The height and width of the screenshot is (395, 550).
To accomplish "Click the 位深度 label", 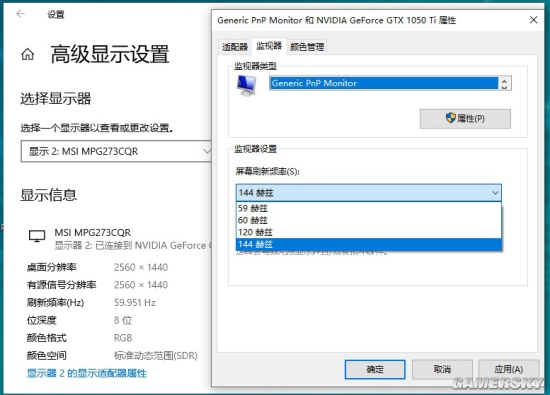I will 41,320.
